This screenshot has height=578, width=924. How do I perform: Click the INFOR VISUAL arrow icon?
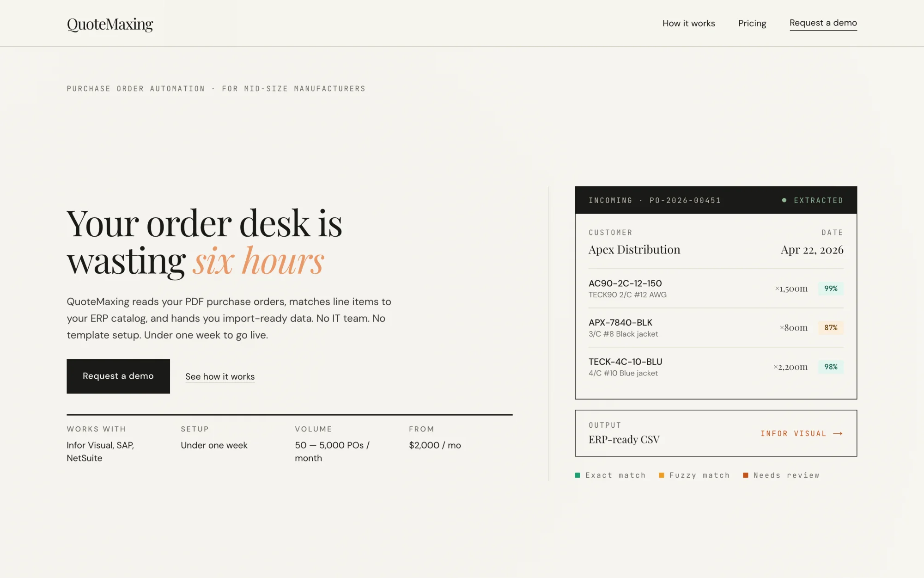click(838, 433)
